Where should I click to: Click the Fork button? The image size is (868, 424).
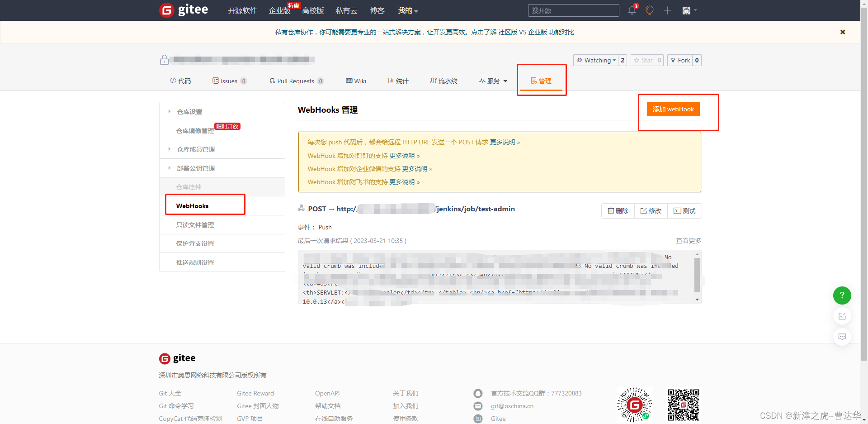[x=680, y=60]
